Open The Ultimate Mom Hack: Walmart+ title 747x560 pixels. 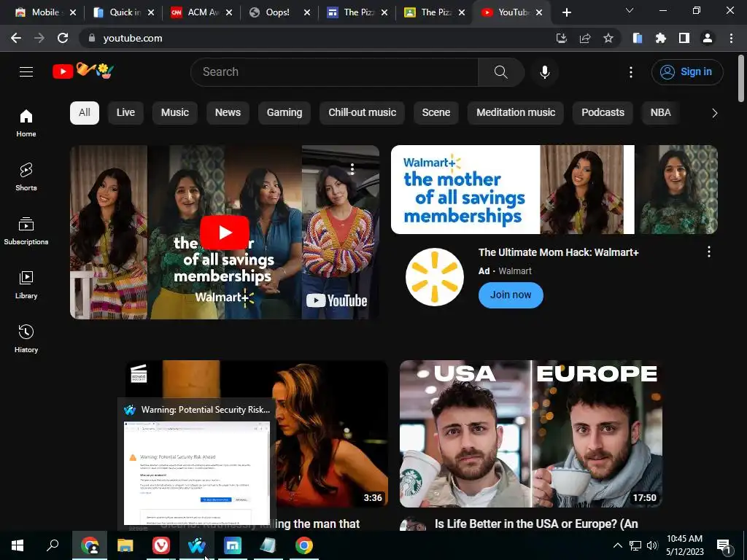coord(558,252)
